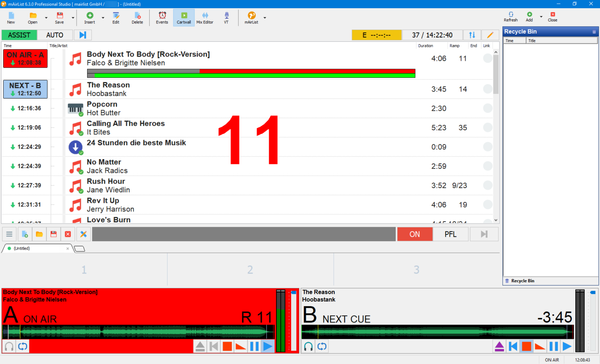
Task: Start a VT voice track recording
Action: 226,18
